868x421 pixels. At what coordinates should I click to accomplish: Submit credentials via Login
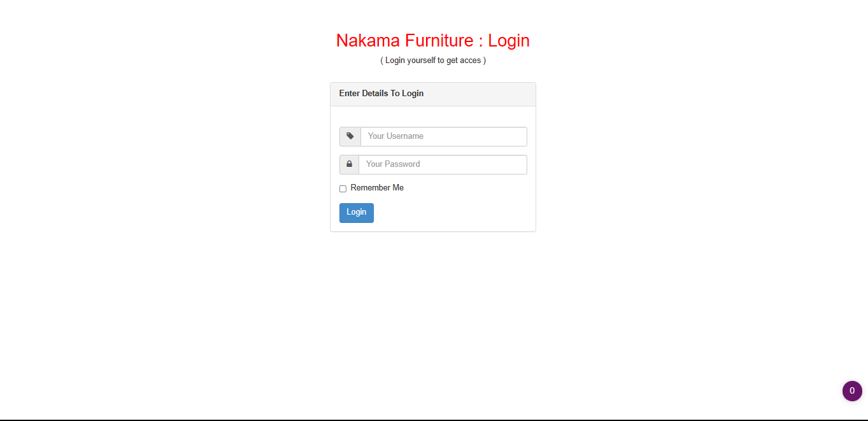pos(356,213)
